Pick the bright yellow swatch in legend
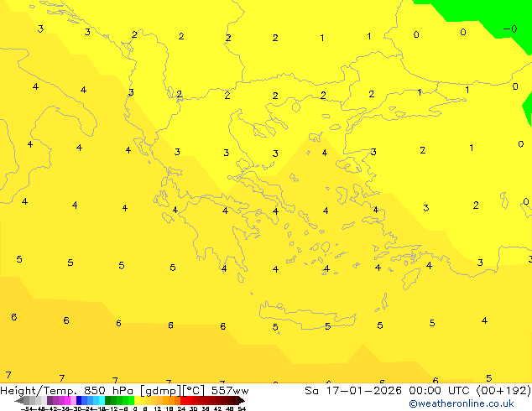Image resolution: width=532 pixels, height=411 pixels. [137, 401]
